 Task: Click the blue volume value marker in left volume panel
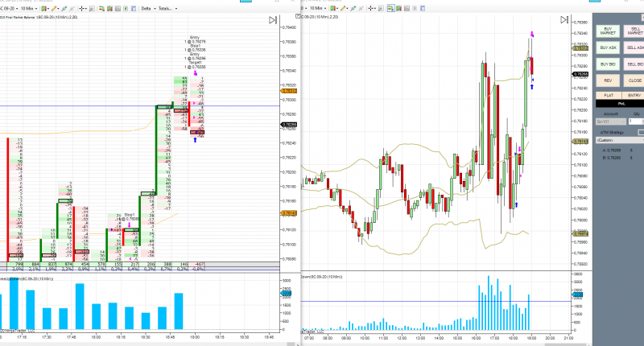[x=286, y=294]
